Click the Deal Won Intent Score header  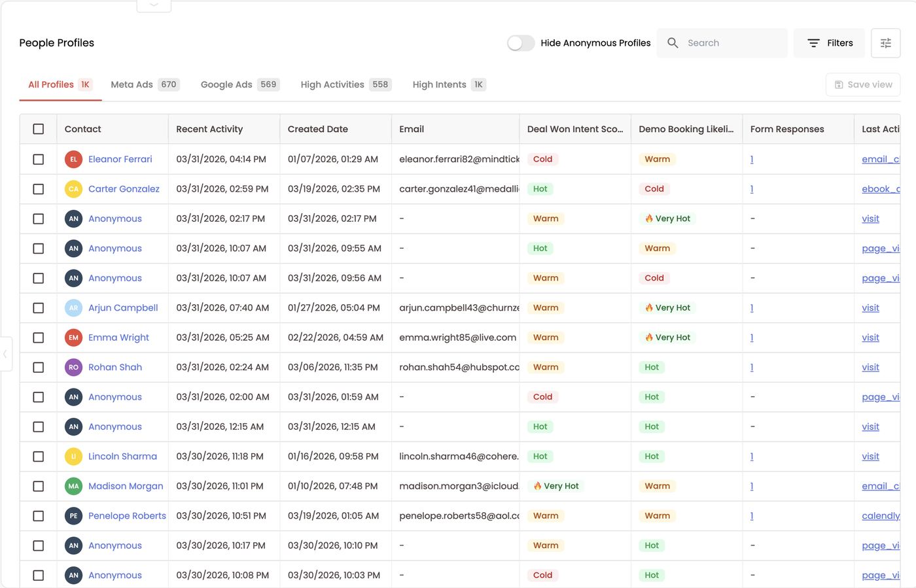coord(575,129)
